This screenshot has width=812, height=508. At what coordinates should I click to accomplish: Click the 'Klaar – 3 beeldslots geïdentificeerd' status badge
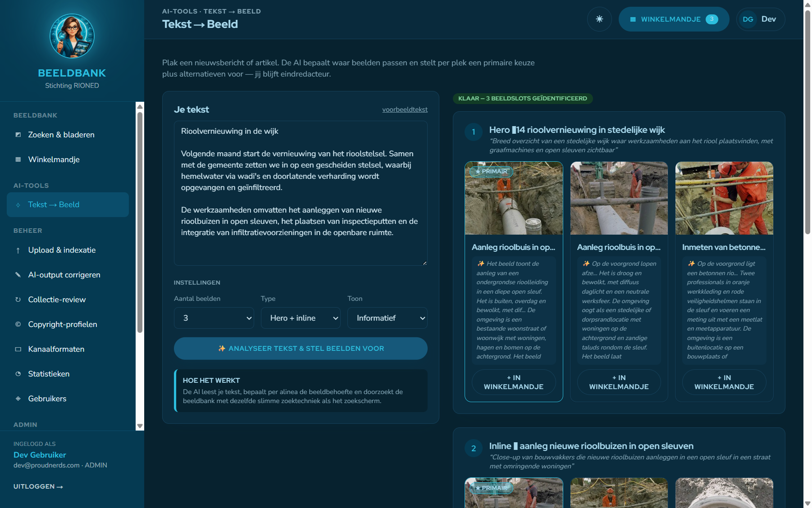pos(523,98)
